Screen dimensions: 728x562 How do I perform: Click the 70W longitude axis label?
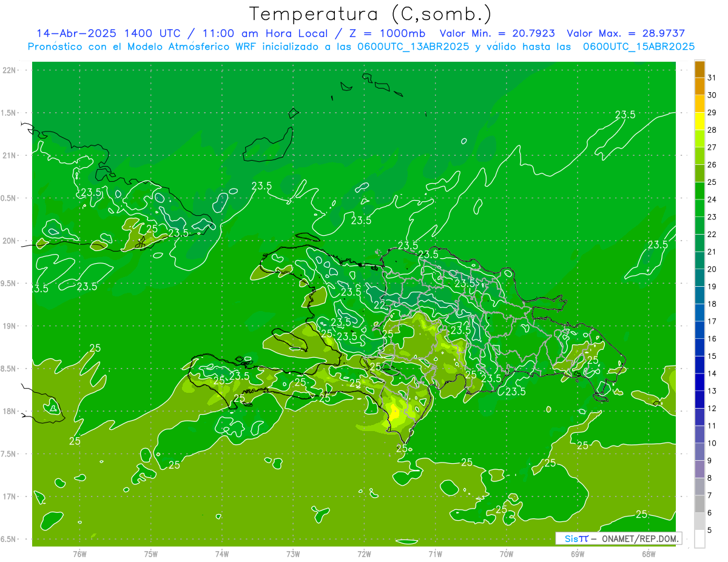507,554
